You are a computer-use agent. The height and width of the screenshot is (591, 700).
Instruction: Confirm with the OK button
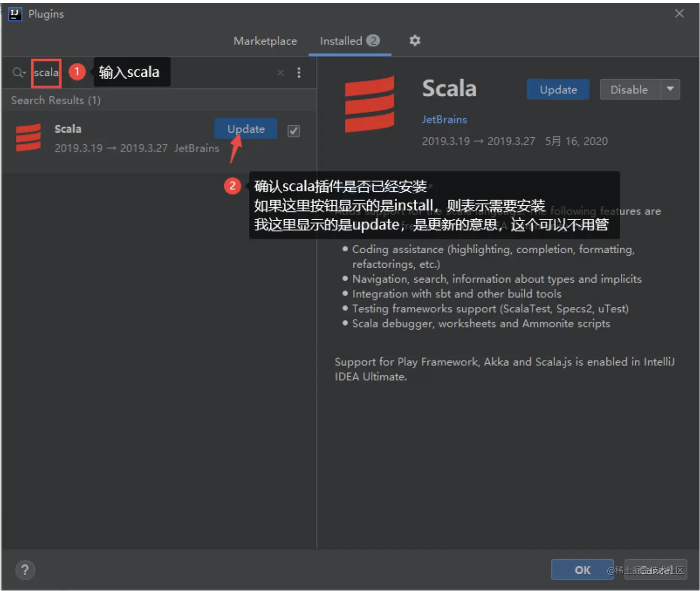coord(582,570)
